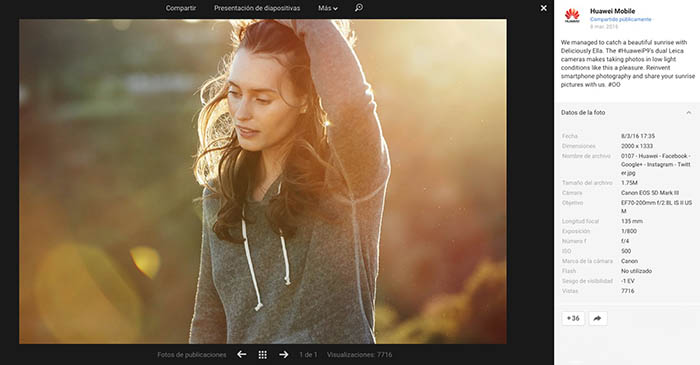Start Presentación de diapositivas

(x=257, y=8)
